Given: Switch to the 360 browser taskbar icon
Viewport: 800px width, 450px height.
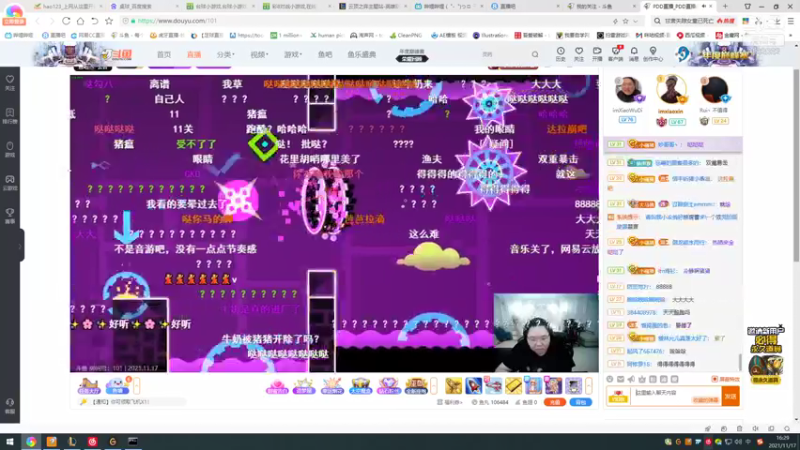Looking at the screenshot, I should coord(31,441).
